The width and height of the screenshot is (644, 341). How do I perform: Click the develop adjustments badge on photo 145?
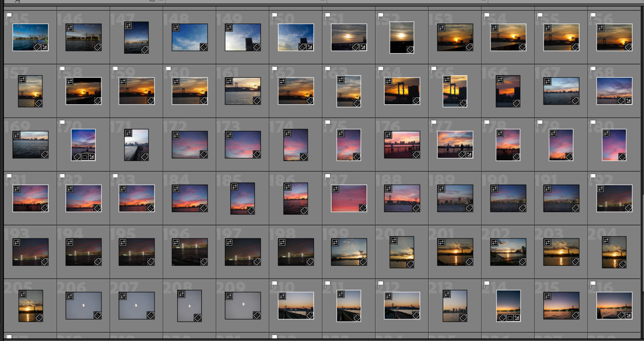pyautogui.click(x=45, y=47)
